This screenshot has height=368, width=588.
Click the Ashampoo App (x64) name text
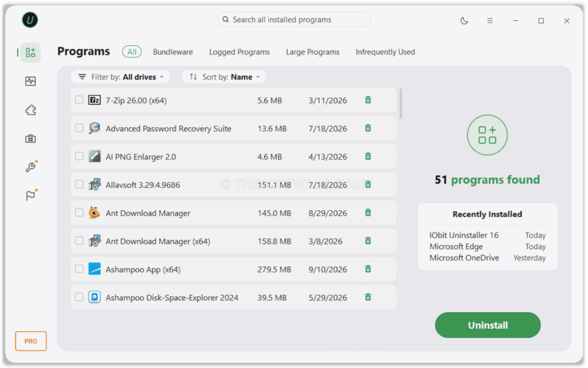point(143,269)
